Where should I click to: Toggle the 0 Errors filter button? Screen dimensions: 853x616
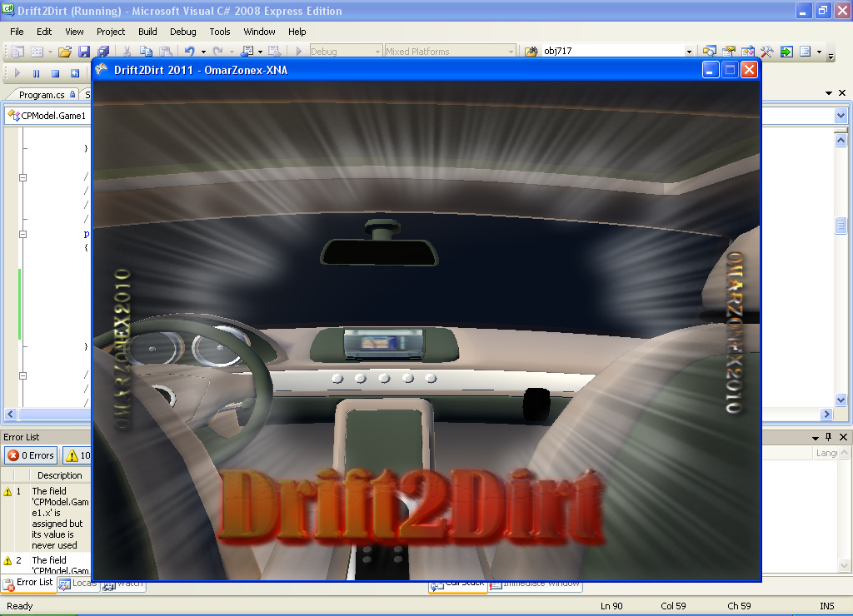[x=31, y=455]
